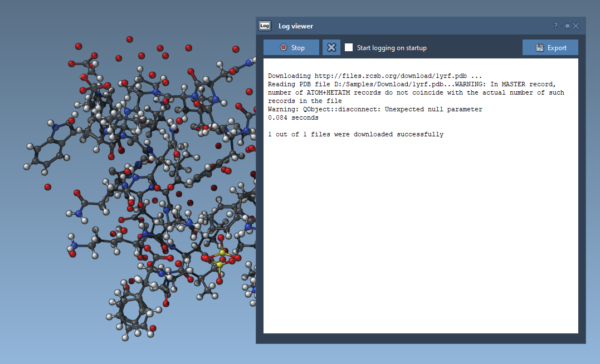Click the Log icon in the title bar
The width and height of the screenshot is (600, 364).
pyautogui.click(x=265, y=26)
